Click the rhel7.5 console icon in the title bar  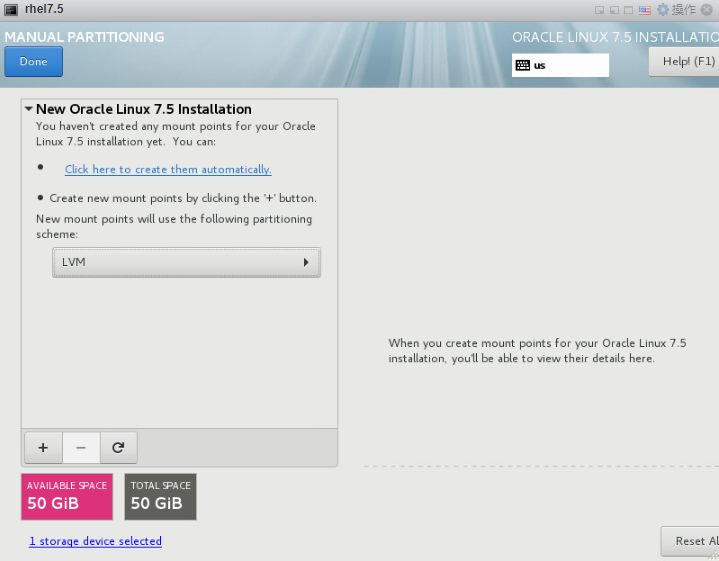tap(11, 10)
